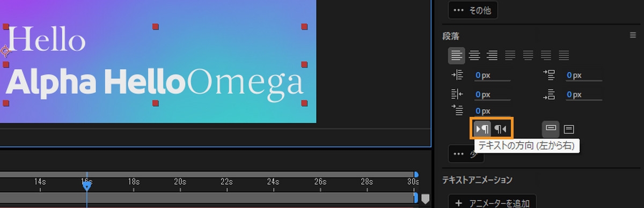Click the partially hidden 少 ellipsis button
644x208 pixels.
(466, 154)
